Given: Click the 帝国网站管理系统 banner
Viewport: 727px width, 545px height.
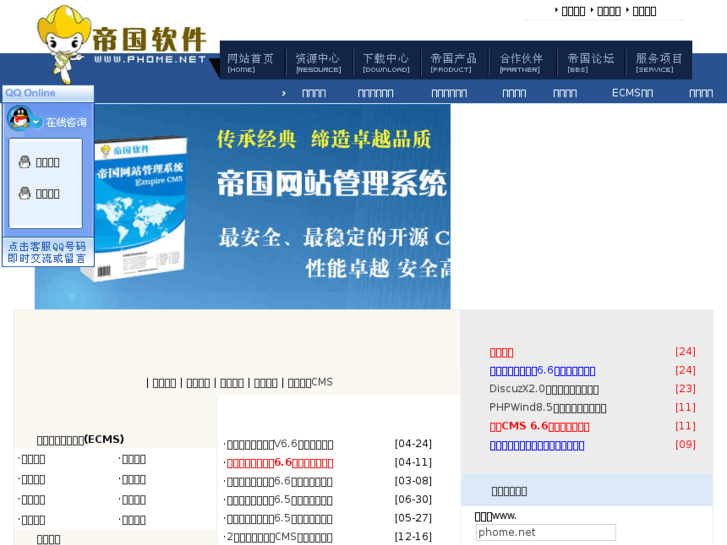Looking at the screenshot, I should (x=242, y=206).
